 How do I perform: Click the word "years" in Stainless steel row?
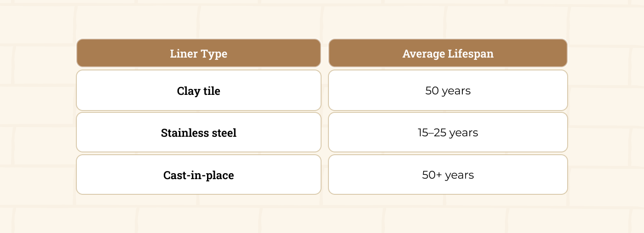pos(464,134)
